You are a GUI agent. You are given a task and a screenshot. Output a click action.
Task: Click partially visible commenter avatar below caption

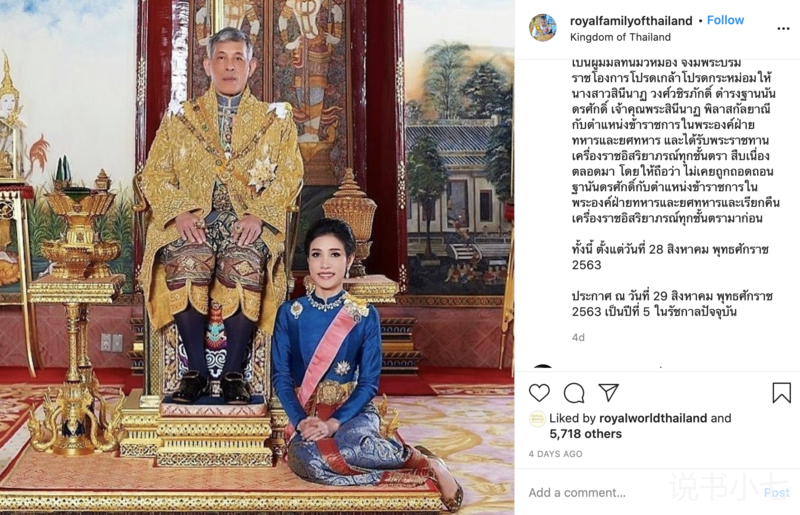pyautogui.click(x=543, y=367)
